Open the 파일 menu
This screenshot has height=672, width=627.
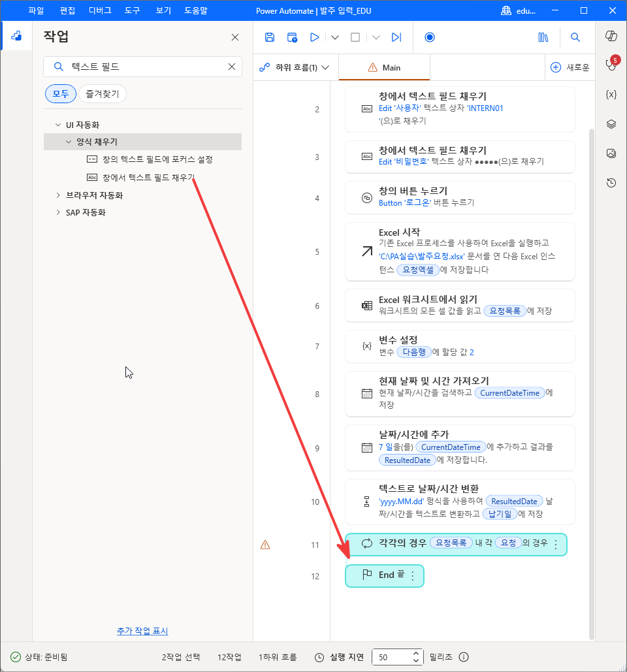point(37,10)
